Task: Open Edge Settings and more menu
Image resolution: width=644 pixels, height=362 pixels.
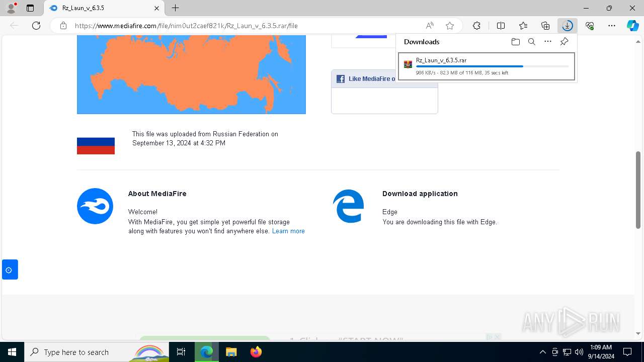Action: [x=612, y=26]
